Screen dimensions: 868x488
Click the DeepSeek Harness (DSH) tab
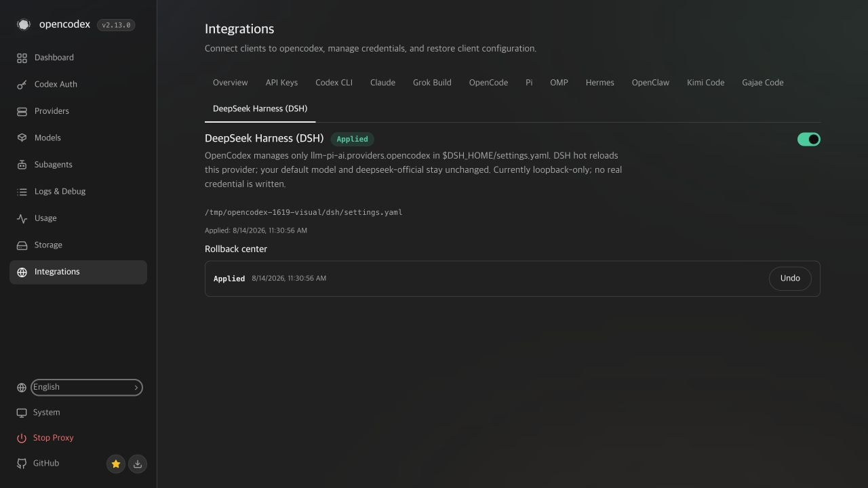[260, 108]
